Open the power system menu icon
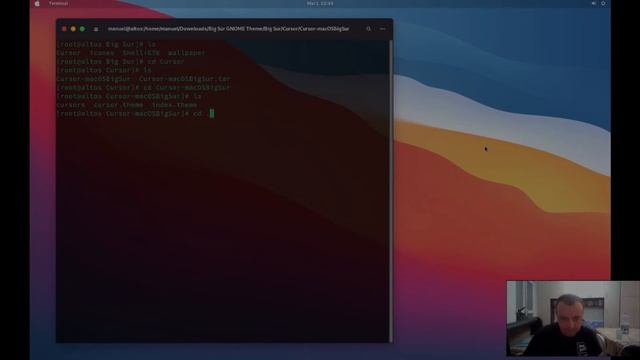 (x=603, y=3)
